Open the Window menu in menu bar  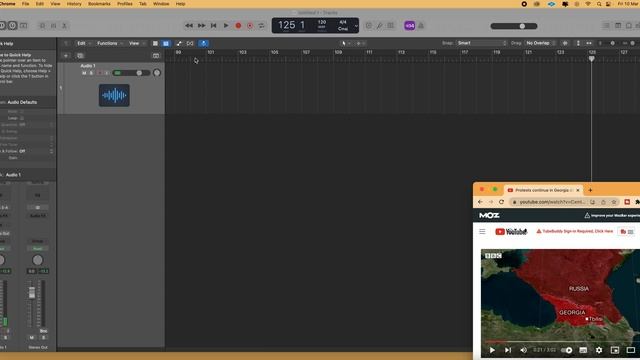pos(161,4)
